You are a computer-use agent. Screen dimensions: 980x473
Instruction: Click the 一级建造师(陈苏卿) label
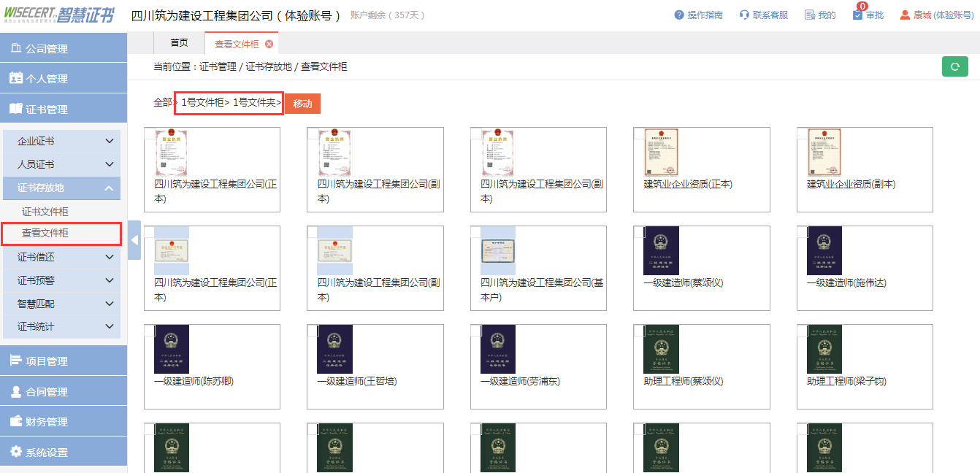coord(194,381)
